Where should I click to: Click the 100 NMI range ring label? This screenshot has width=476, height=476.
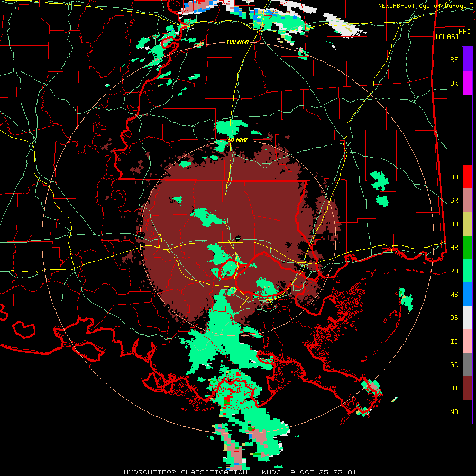(237, 42)
